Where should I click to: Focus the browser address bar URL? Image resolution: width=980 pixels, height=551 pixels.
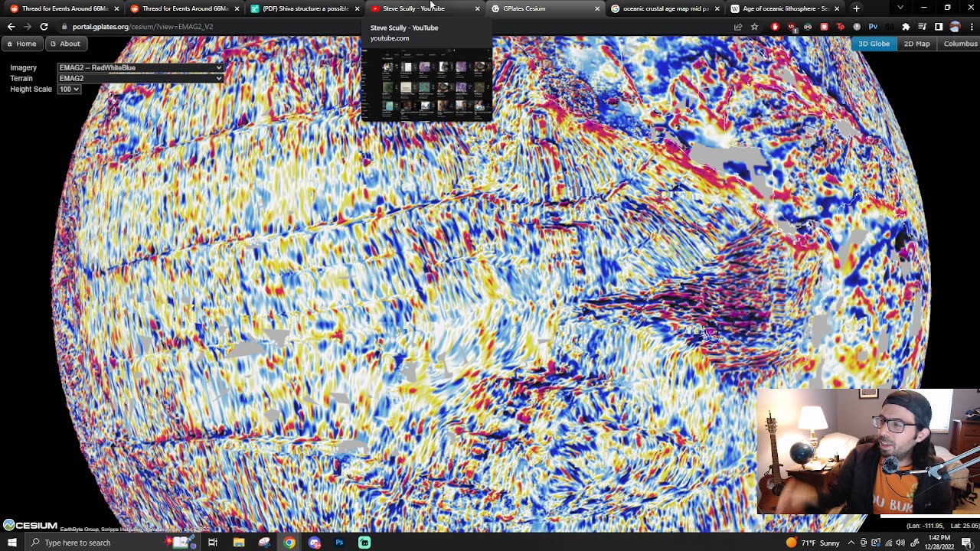pyautogui.click(x=142, y=27)
